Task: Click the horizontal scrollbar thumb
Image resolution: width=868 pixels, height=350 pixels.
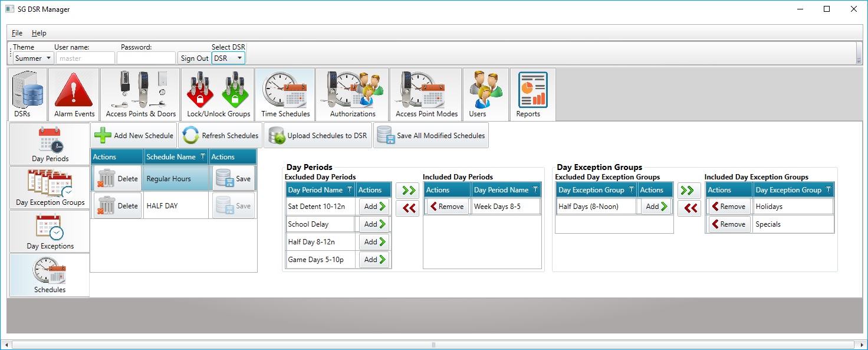Action: 433,345
